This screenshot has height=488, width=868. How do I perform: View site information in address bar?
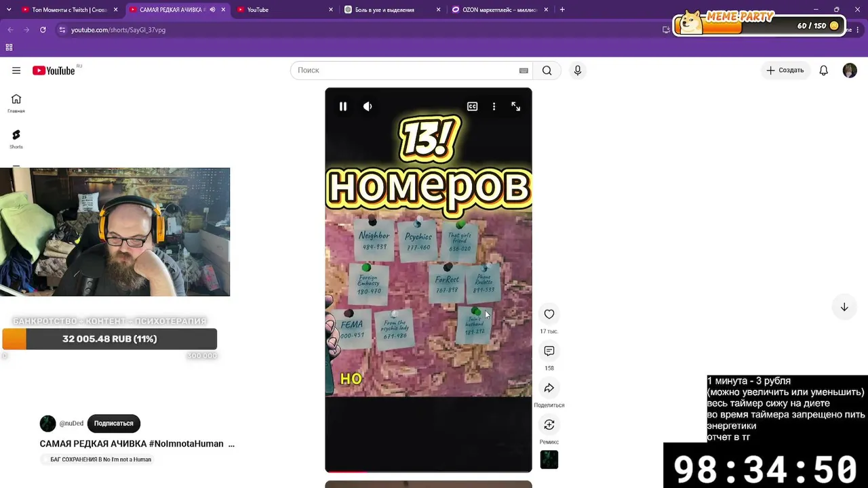pyautogui.click(x=62, y=30)
